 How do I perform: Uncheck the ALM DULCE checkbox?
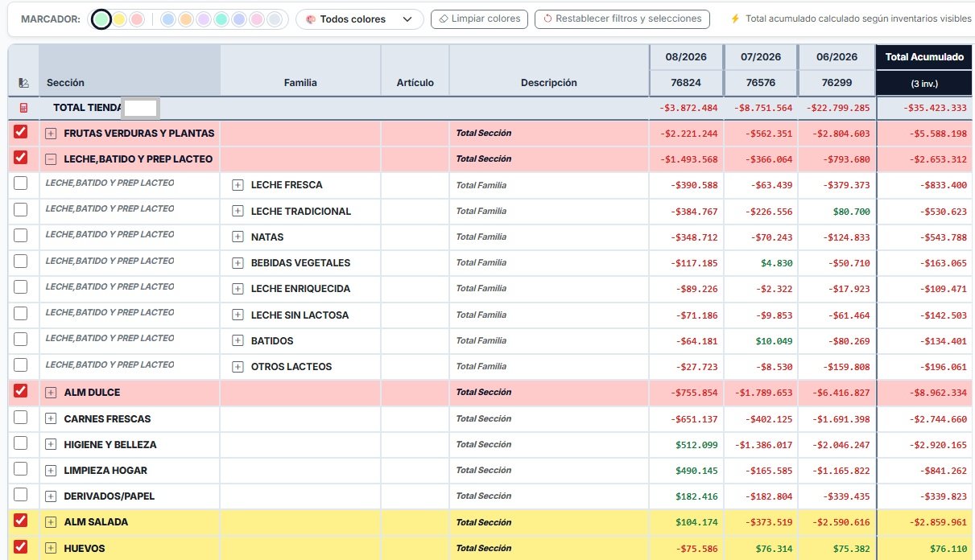coord(21,391)
